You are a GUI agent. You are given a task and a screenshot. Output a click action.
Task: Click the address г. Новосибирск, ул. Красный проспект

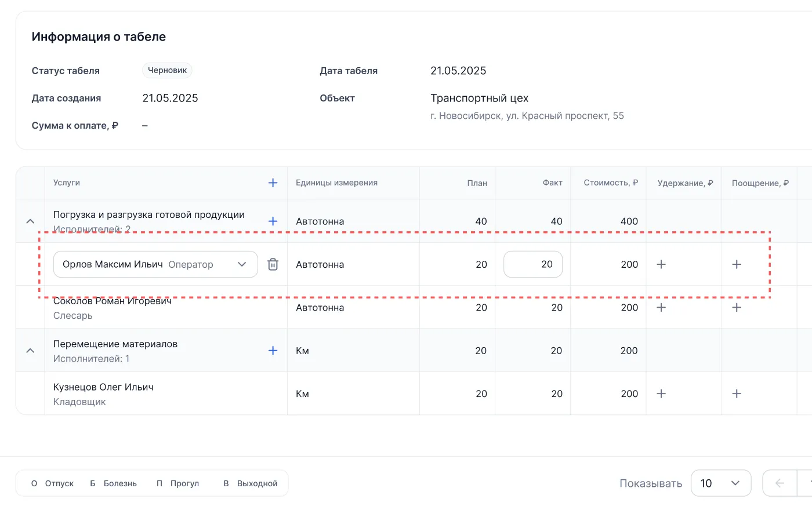[x=527, y=116]
